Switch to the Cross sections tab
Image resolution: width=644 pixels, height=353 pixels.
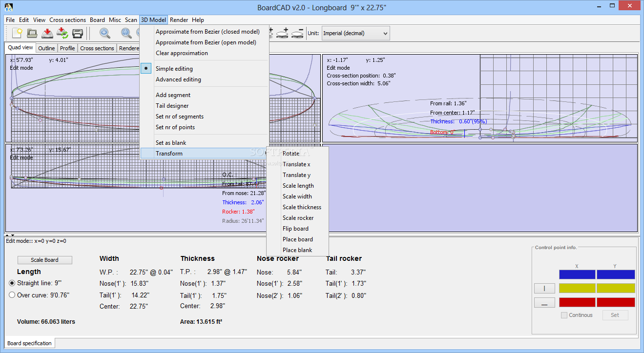coord(97,48)
